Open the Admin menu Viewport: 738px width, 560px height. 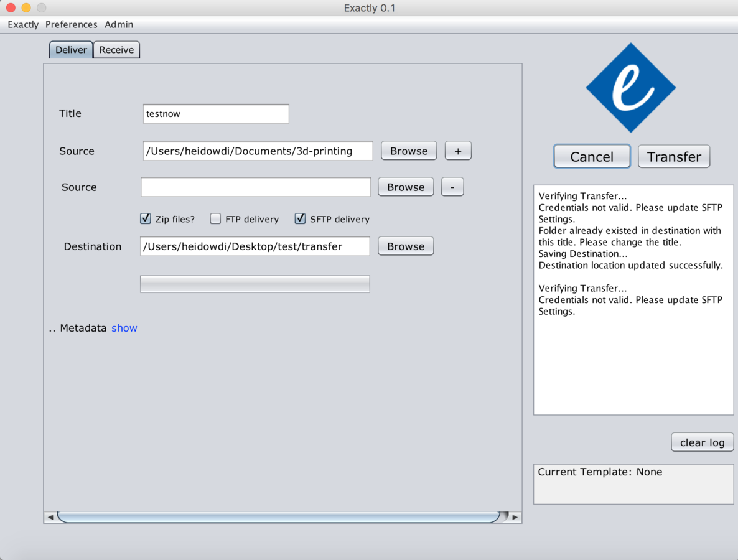point(119,24)
